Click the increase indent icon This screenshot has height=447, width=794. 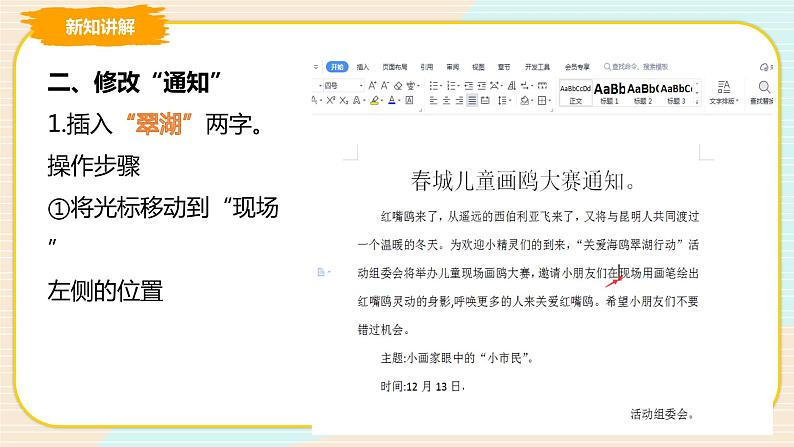[x=482, y=86]
